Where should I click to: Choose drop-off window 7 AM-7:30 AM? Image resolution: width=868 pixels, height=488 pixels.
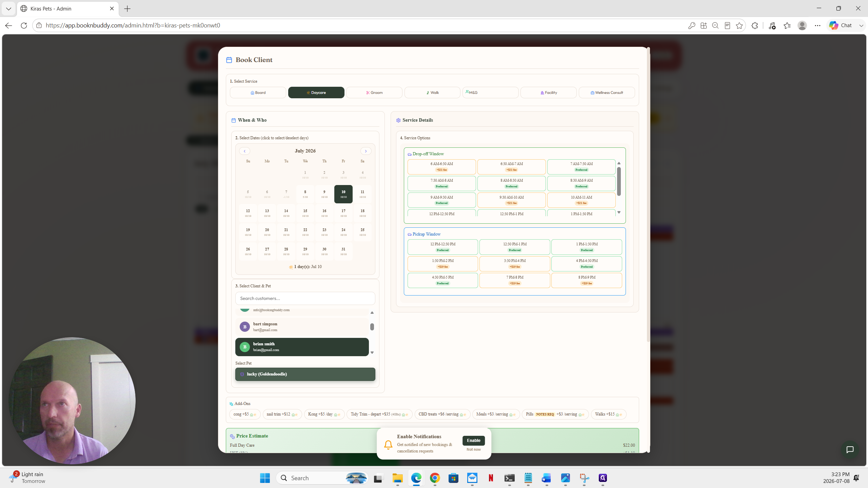click(x=581, y=166)
